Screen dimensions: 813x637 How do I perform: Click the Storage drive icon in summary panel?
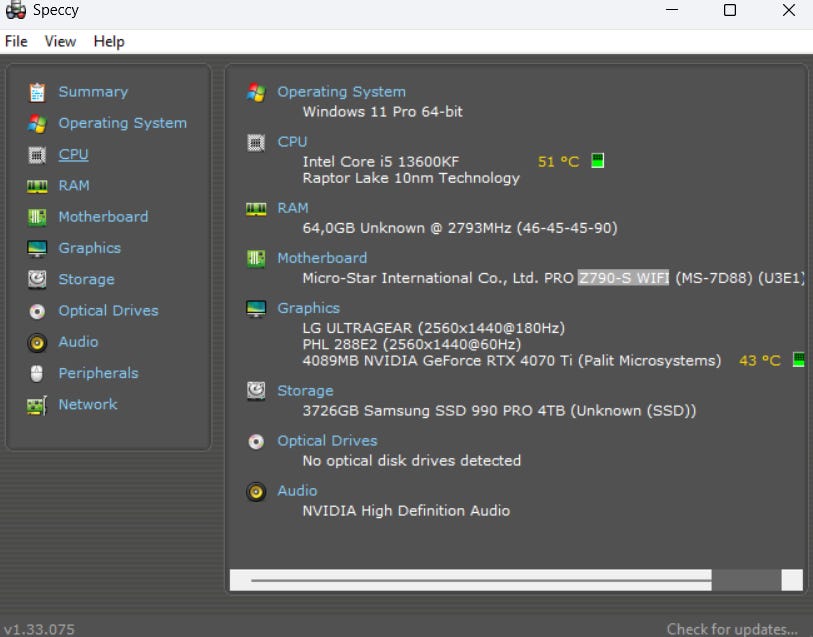pos(256,391)
